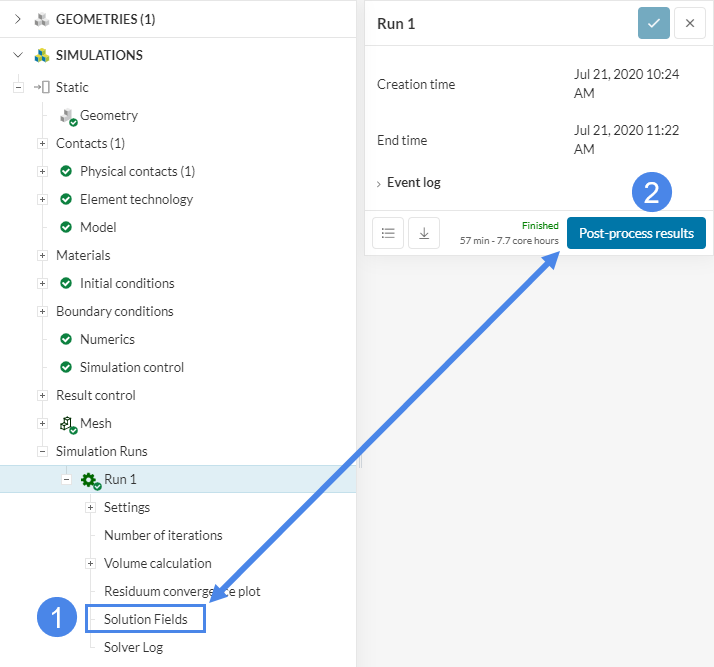Viewport: 714px width, 667px height.
Task: Close the Run 1 panel
Action: click(690, 23)
